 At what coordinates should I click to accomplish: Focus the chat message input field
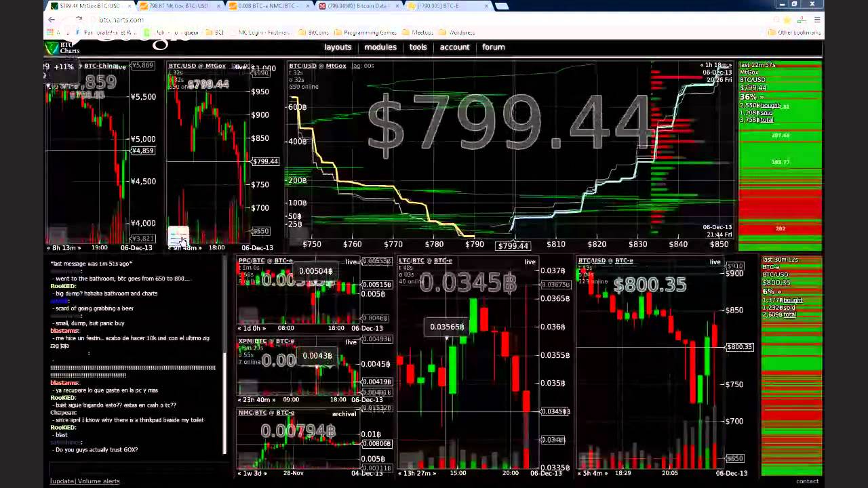coord(139,468)
